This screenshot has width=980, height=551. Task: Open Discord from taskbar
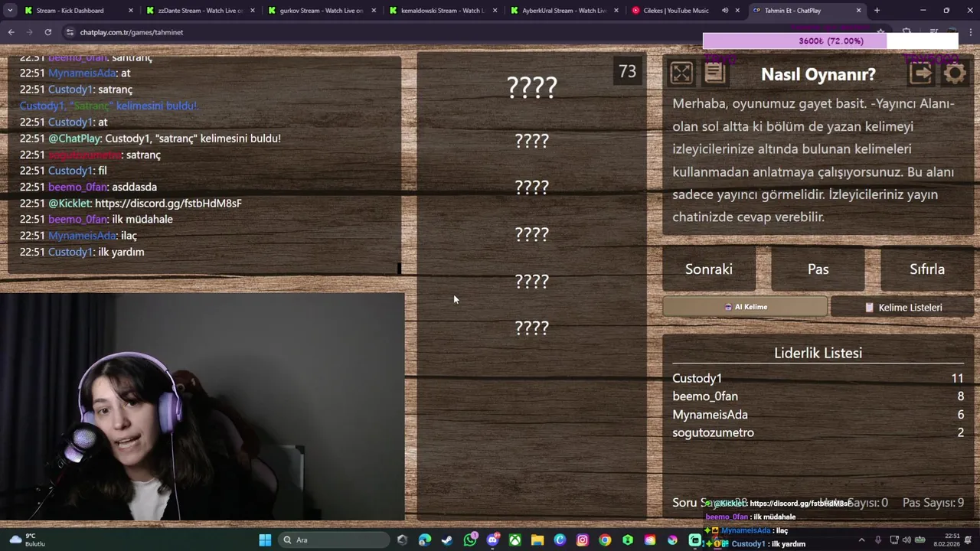492,540
